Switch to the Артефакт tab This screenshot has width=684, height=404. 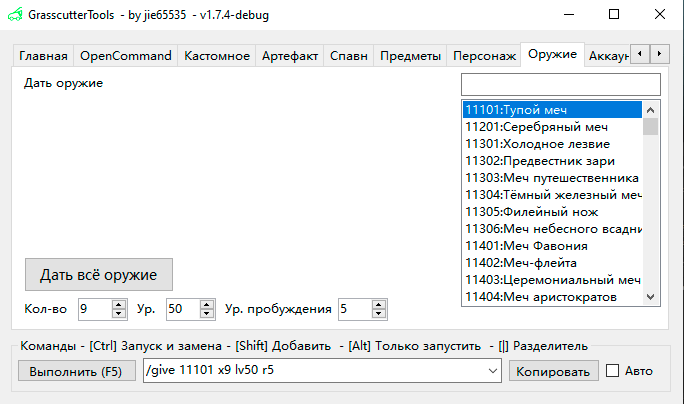[x=290, y=56]
